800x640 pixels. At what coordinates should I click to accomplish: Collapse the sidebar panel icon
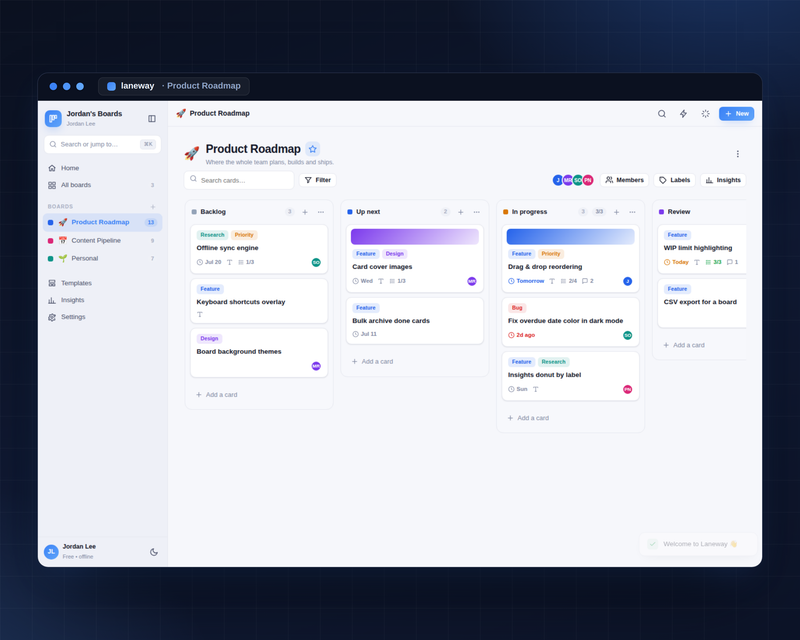pyautogui.click(x=152, y=118)
